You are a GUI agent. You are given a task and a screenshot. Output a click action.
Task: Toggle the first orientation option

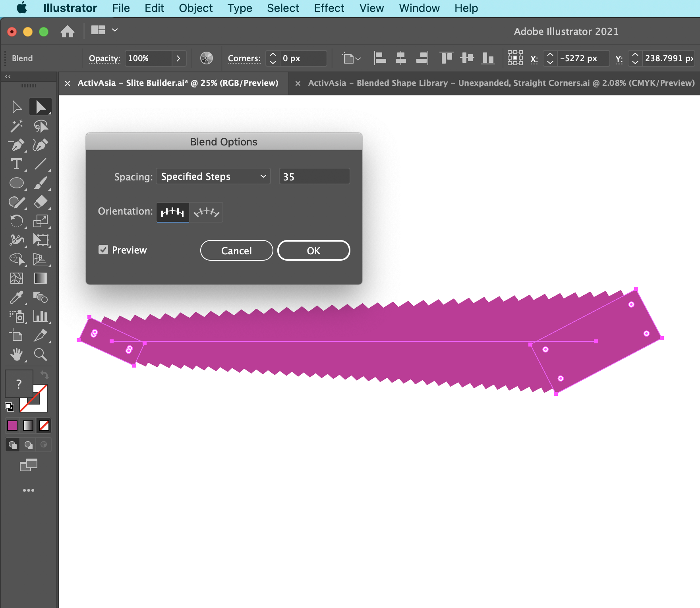click(x=172, y=212)
